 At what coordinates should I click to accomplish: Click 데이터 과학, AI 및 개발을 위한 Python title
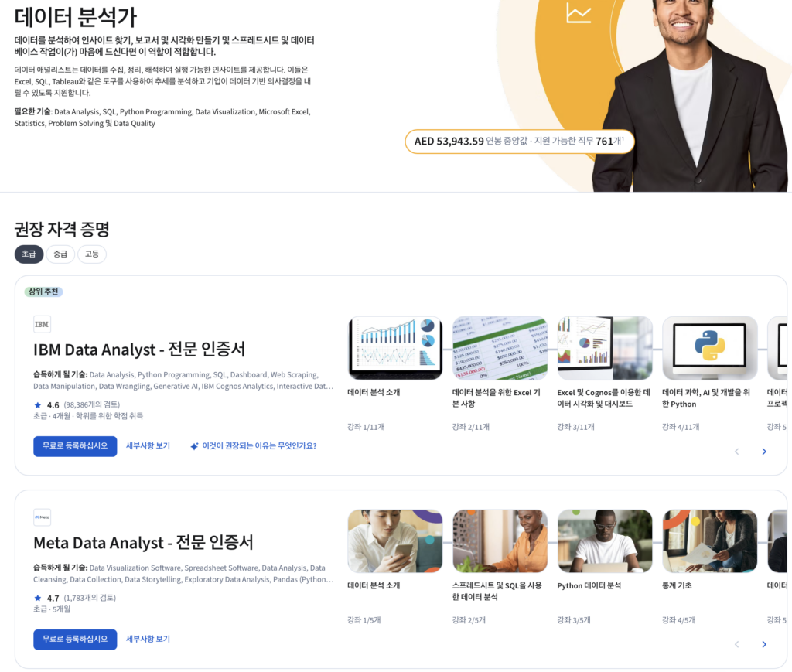(706, 397)
